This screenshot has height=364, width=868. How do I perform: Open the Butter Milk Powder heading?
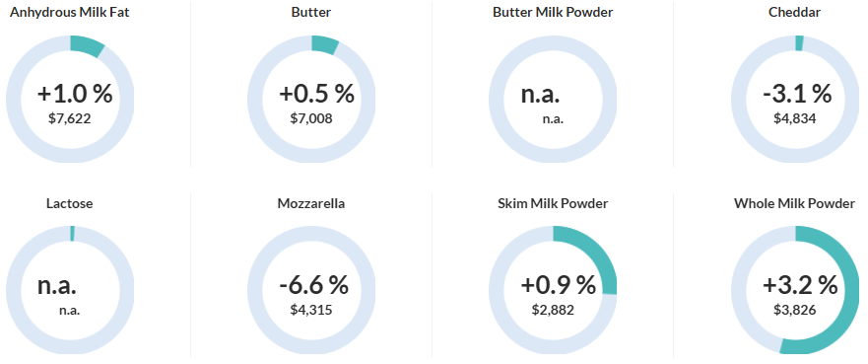coord(553,12)
